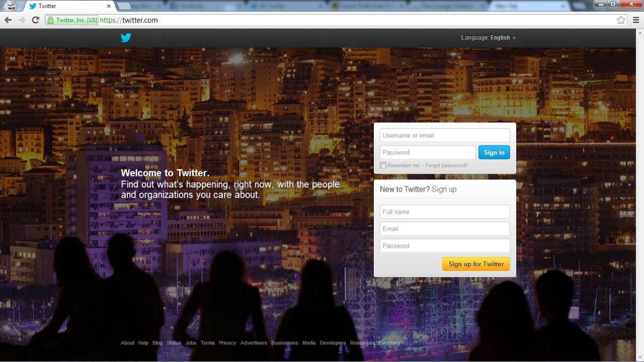Open the Businesses footer link
This screenshot has width=644, height=362.
pos(285,343)
